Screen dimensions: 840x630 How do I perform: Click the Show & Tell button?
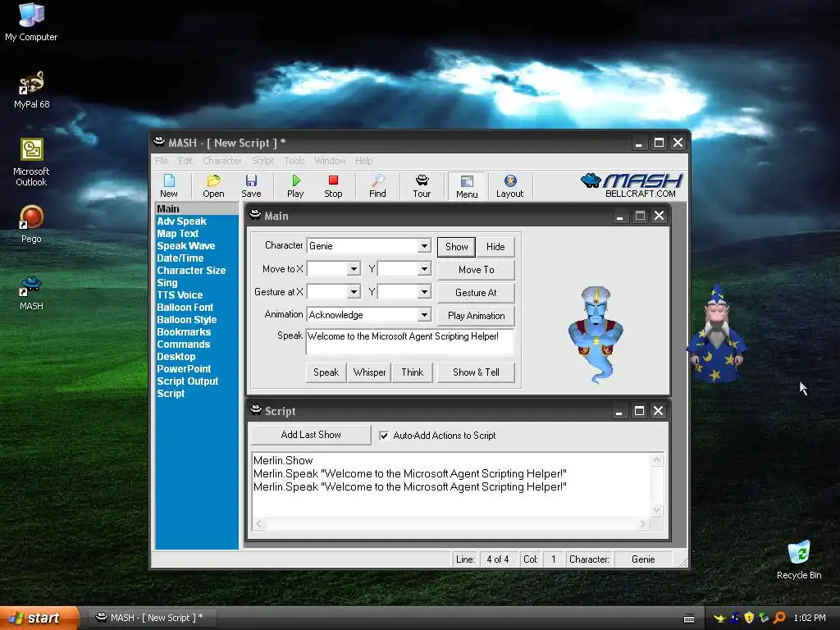point(477,372)
